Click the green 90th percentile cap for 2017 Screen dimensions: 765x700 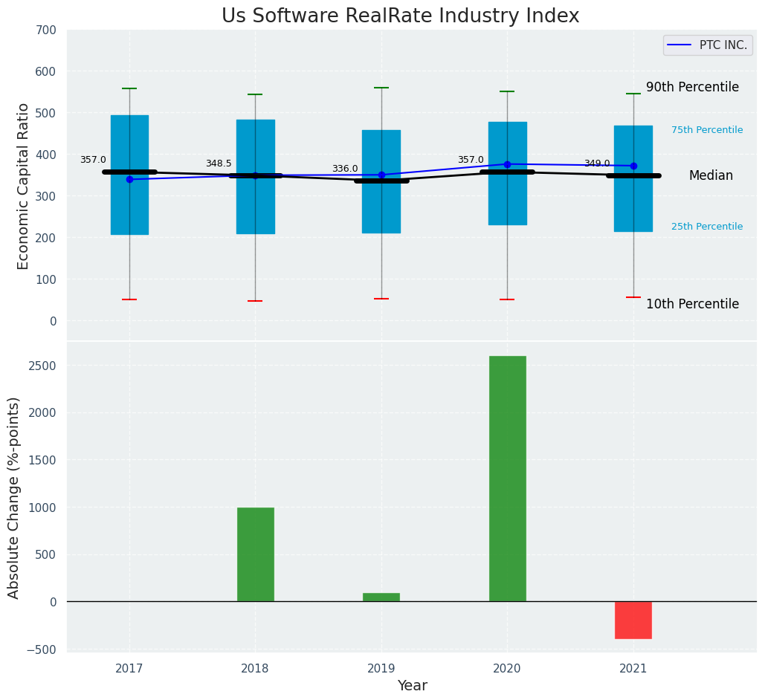pos(129,88)
